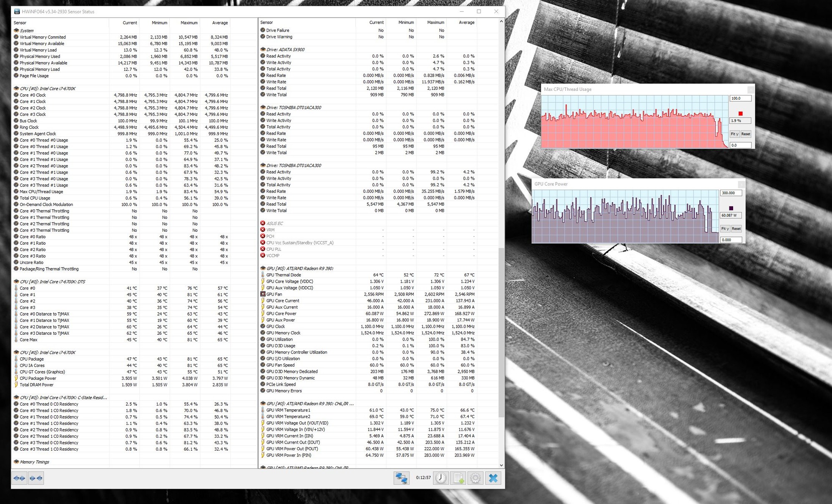
Task: Click the scrollbar down arrow in sensor list
Action: [501, 465]
